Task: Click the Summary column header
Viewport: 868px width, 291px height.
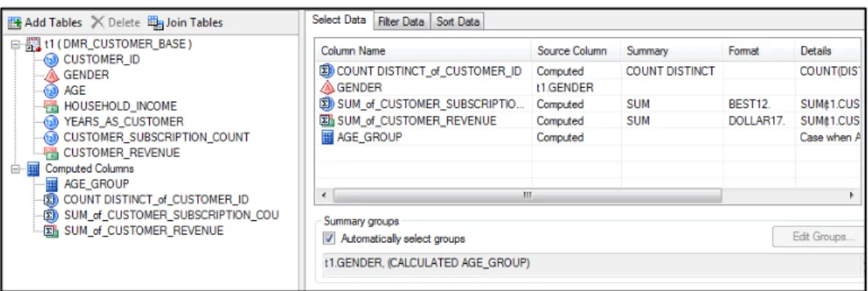Action: [672, 51]
